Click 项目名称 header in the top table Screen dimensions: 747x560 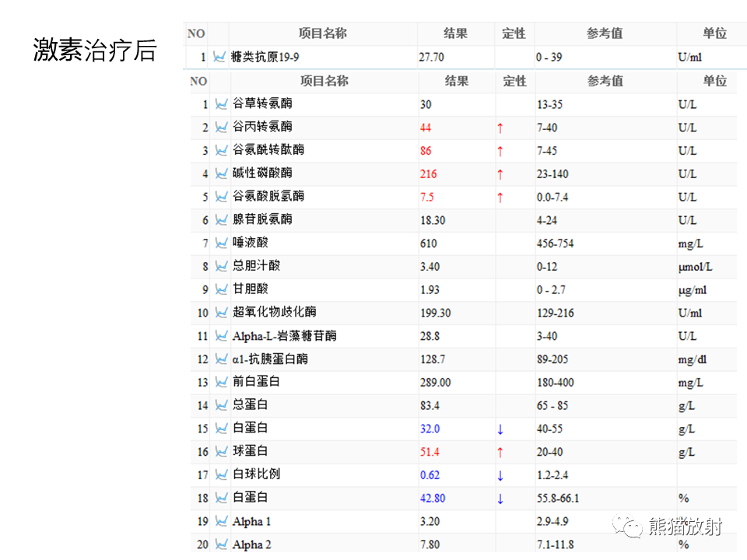pos(322,33)
